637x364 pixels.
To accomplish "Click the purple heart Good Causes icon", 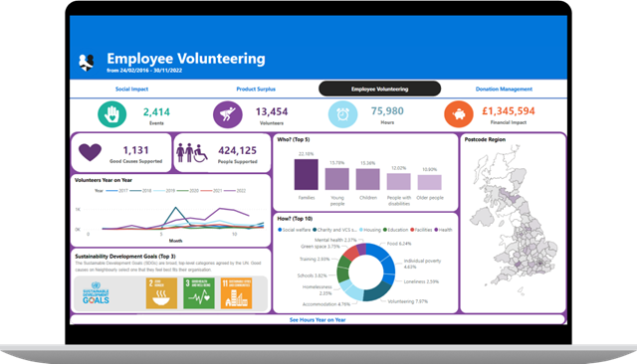I will click(90, 152).
